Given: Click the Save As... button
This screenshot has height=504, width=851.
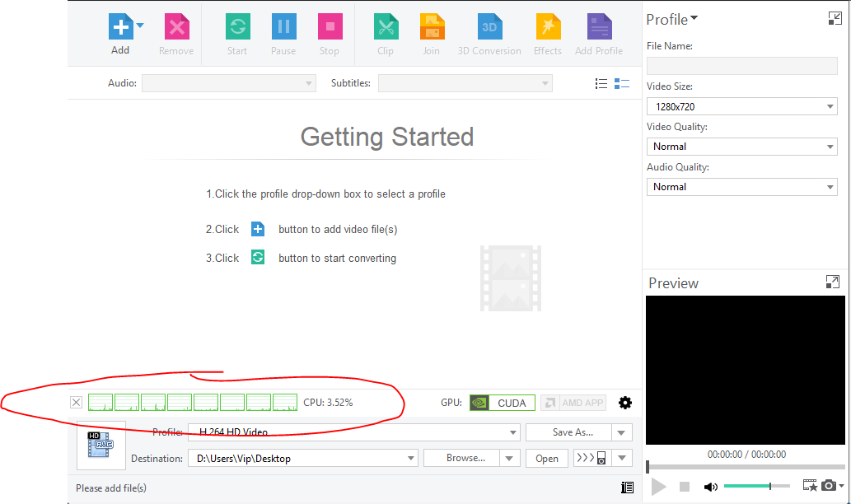Looking at the screenshot, I should (568, 432).
